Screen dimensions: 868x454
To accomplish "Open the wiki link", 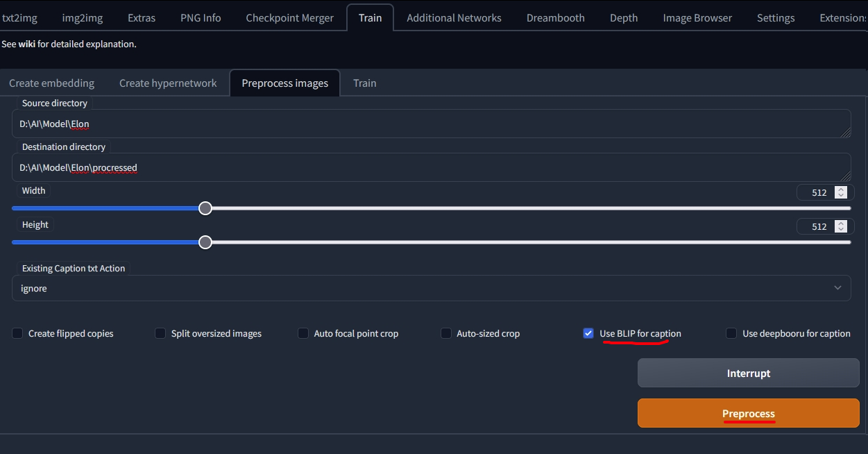I will click(26, 44).
